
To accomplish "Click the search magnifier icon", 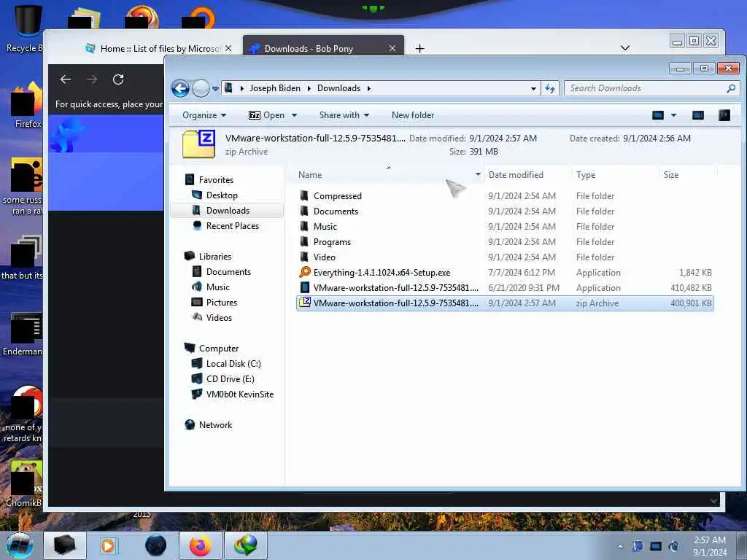I will pos(731,88).
